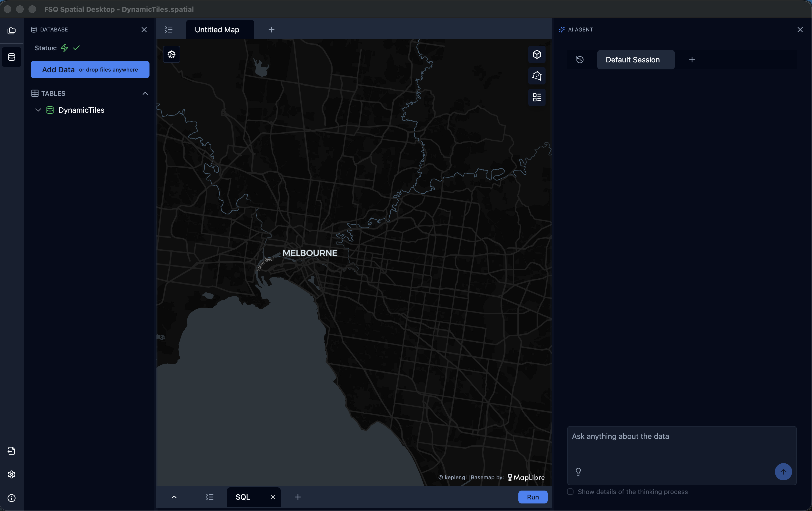Screen dimensions: 812x511
Task: Show the map legend panel icon
Action: coord(536,97)
